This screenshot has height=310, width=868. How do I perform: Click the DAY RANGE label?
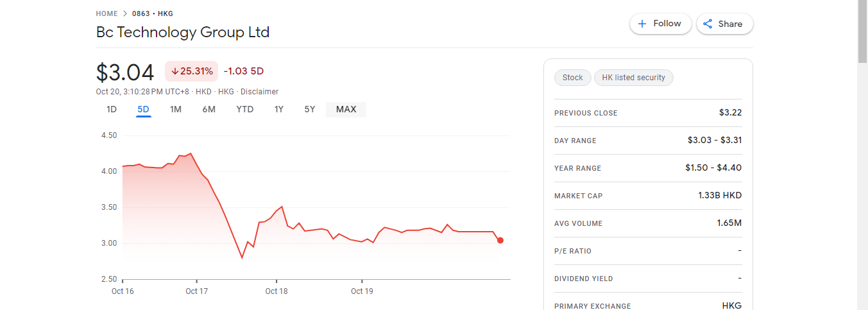tap(575, 141)
